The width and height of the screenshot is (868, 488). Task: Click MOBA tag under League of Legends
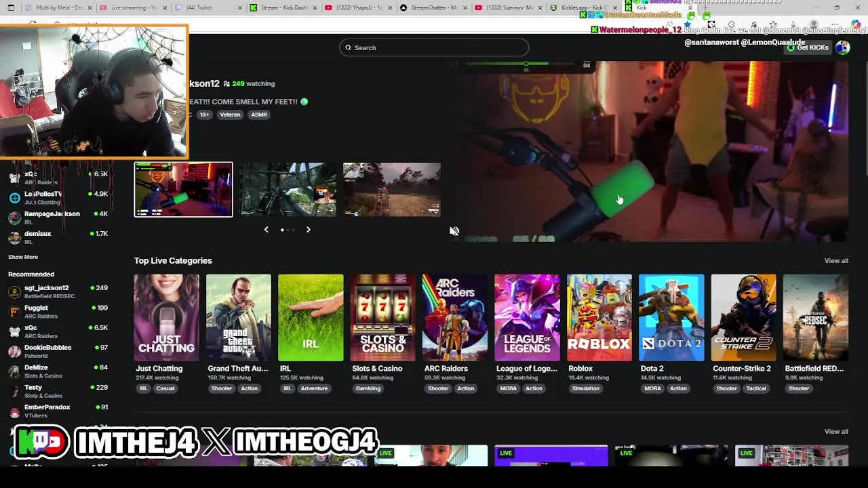pyautogui.click(x=508, y=389)
